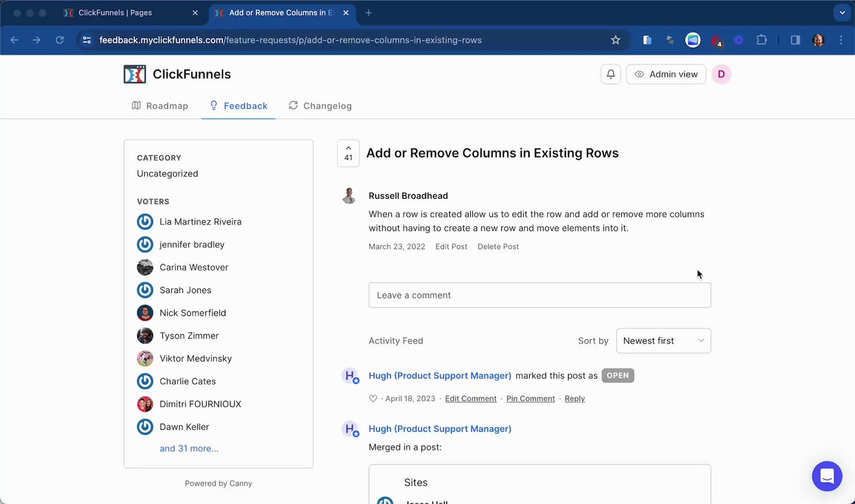The height and width of the screenshot is (504, 855).
Task: Expand voters list with 'and 31 more...'
Action: coord(189,449)
